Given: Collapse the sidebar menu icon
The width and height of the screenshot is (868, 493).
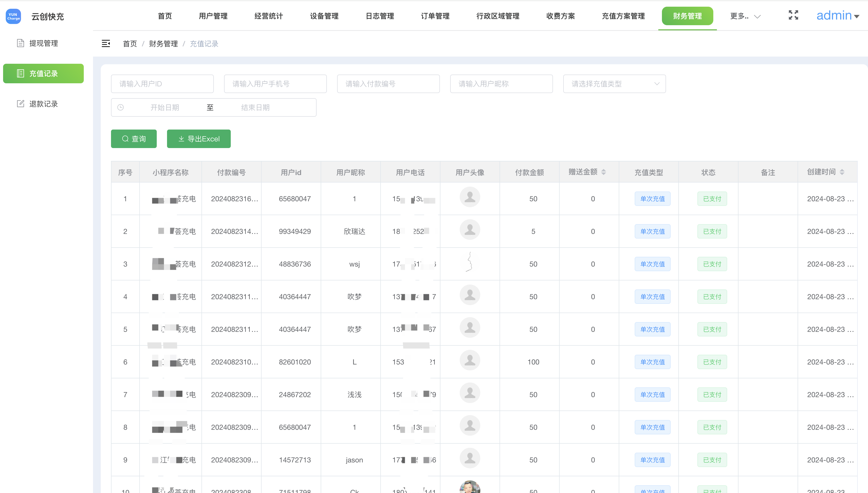Looking at the screenshot, I should tap(106, 44).
